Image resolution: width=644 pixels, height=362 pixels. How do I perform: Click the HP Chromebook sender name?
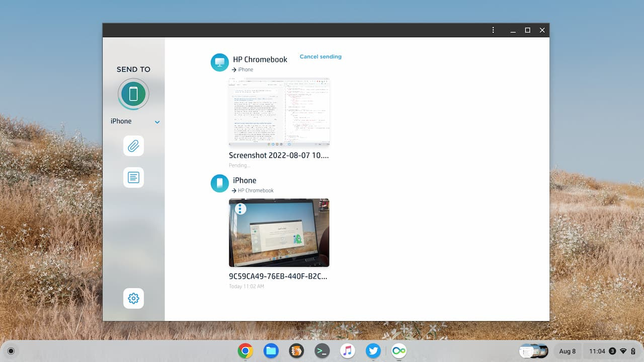click(x=260, y=59)
